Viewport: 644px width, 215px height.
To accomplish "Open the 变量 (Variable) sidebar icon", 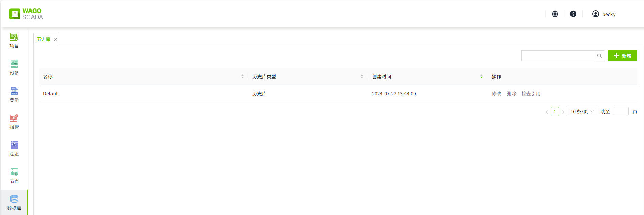I will click(14, 95).
